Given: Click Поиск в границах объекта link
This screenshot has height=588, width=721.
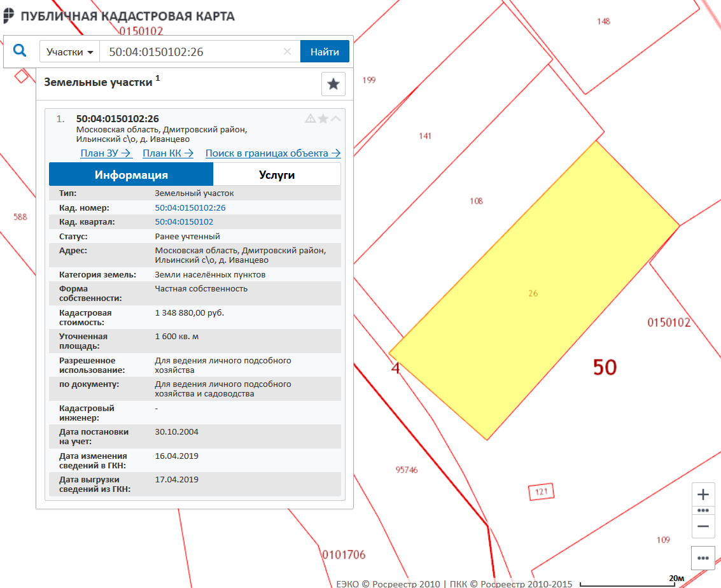Looking at the screenshot, I should (273, 153).
